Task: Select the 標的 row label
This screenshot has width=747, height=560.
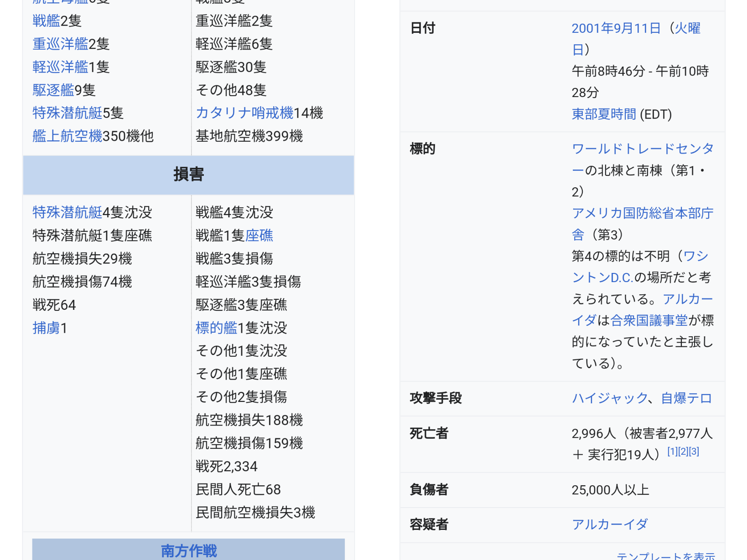Action: tap(423, 149)
